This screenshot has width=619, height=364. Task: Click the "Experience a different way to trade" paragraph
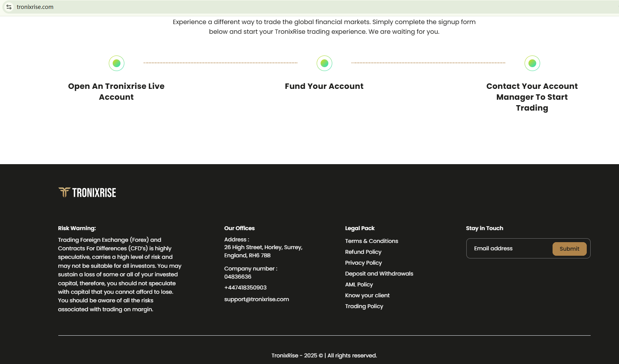[324, 27]
